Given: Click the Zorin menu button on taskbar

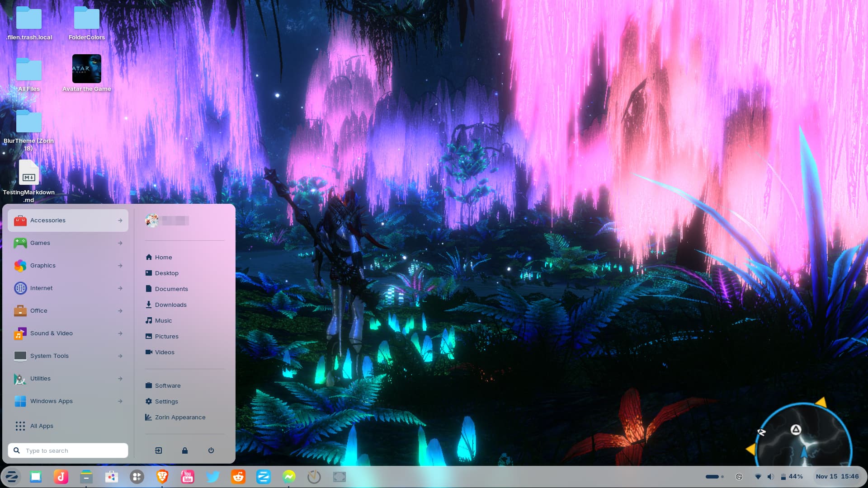Looking at the screenshot, I should pos(12,477).
